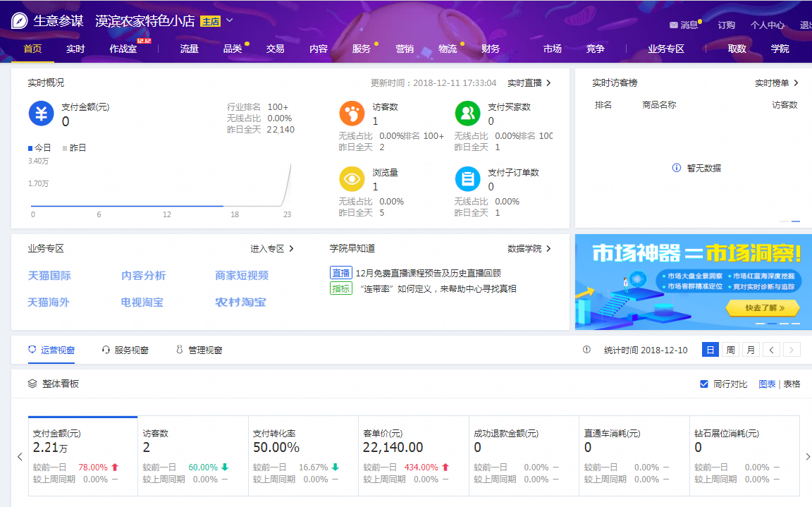
Task: Open the 流量 nav tab
Action: click(190, 49)
